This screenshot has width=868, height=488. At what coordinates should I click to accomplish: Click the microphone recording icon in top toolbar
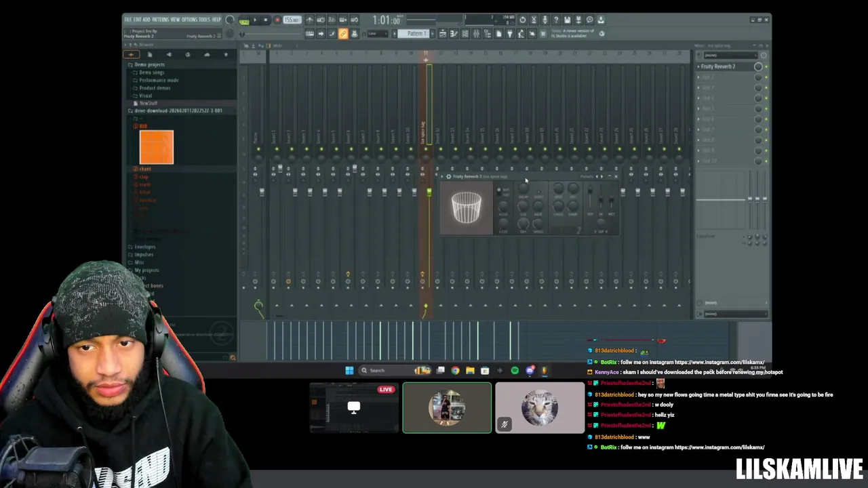545,20
